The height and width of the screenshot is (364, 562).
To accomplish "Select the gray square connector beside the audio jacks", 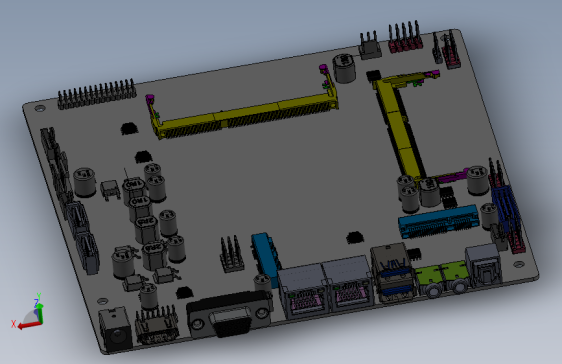I will 484,265.
